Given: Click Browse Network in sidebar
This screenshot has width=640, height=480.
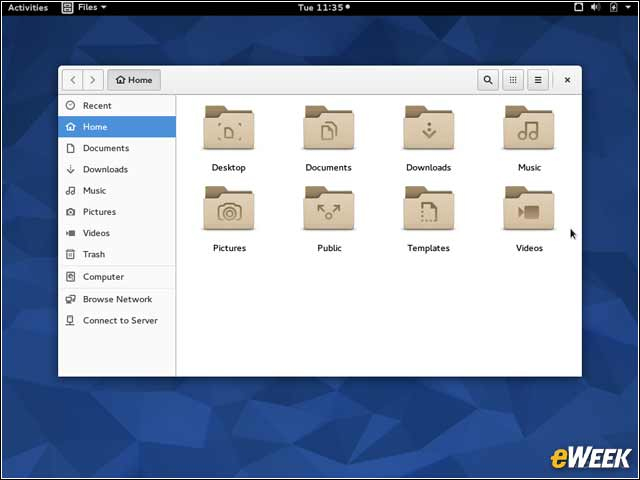Looking at the screenshot, I should click(117, 299).
